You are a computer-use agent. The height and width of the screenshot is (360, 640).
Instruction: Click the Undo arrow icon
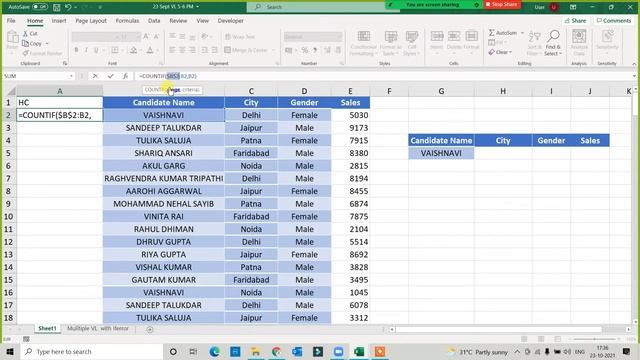tap(68, 7)
